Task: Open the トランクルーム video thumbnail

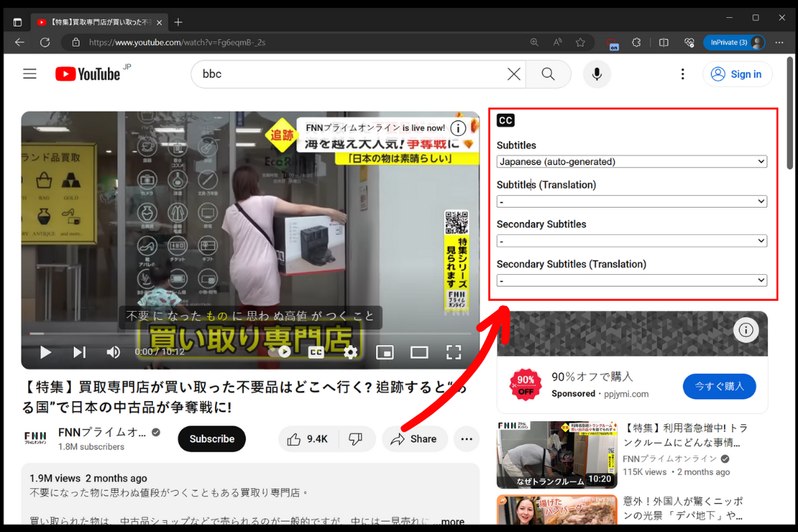Action: coord(557,454)
